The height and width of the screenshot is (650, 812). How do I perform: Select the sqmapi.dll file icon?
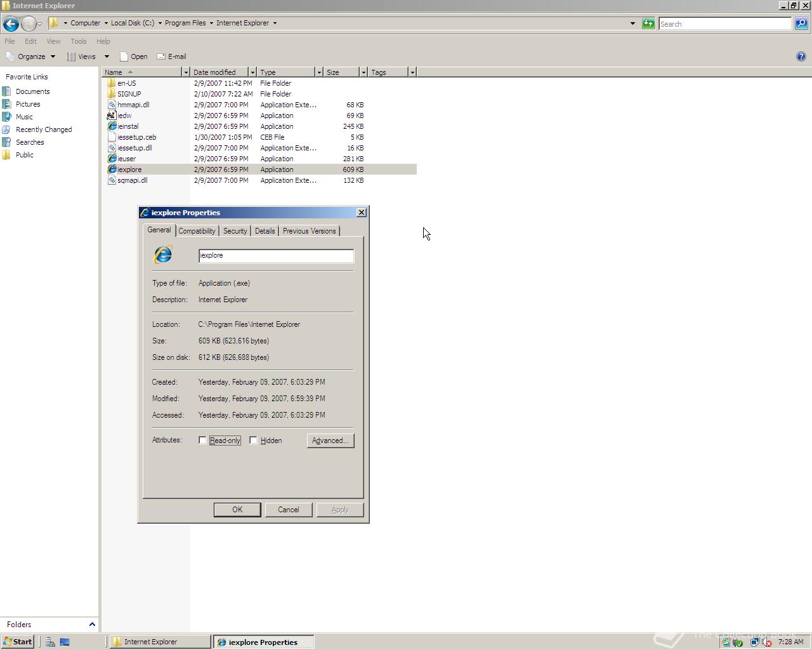112,180
